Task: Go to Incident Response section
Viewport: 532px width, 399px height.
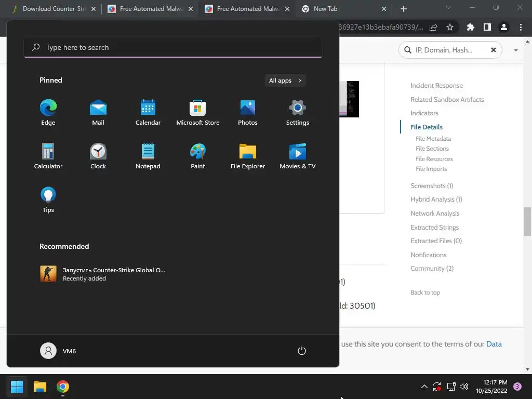Action: (x=436, y=86)
